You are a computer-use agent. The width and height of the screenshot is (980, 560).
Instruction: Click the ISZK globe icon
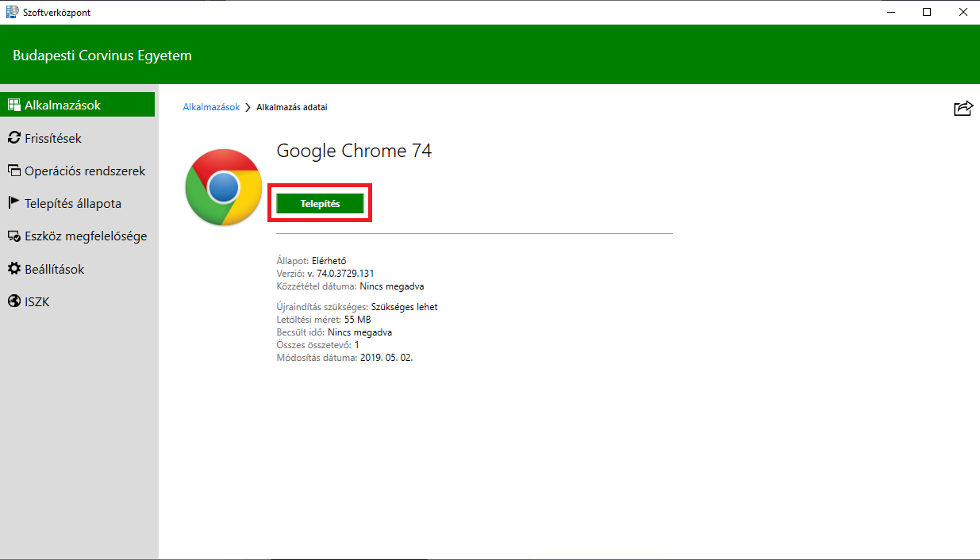pyautogui.click(x=13, y=301)
